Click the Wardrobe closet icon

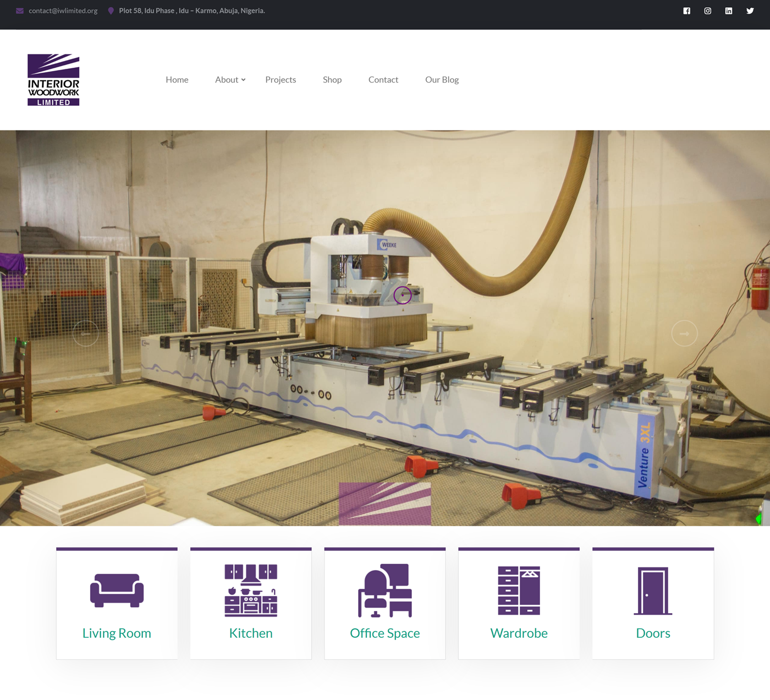(x=519, y=590)
